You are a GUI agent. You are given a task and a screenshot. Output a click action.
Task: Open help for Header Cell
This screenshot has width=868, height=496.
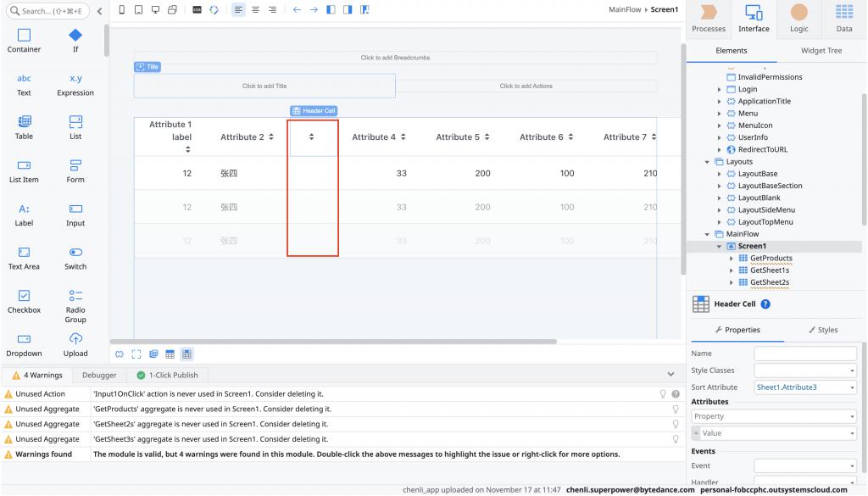coord(765,304)
